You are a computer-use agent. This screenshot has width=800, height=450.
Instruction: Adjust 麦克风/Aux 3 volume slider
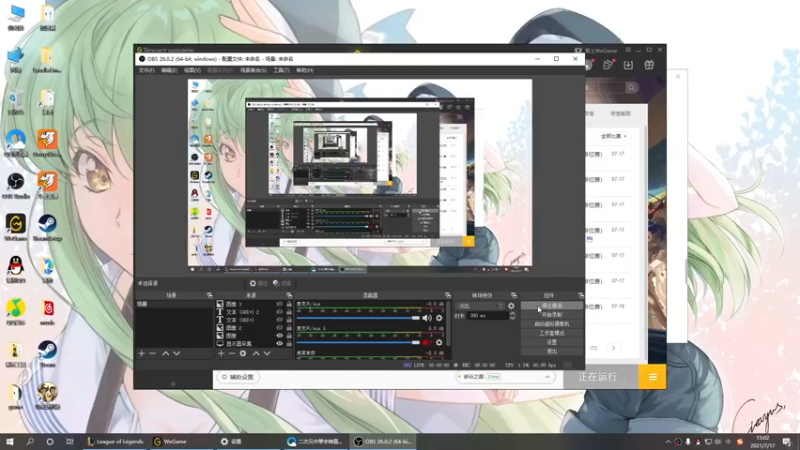tap(358, 342)
